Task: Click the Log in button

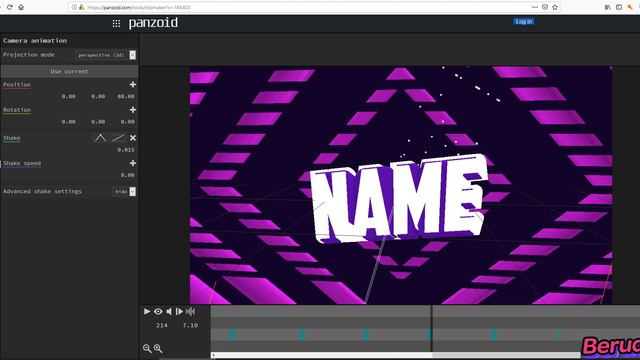Action: click(x=523, y=22)
